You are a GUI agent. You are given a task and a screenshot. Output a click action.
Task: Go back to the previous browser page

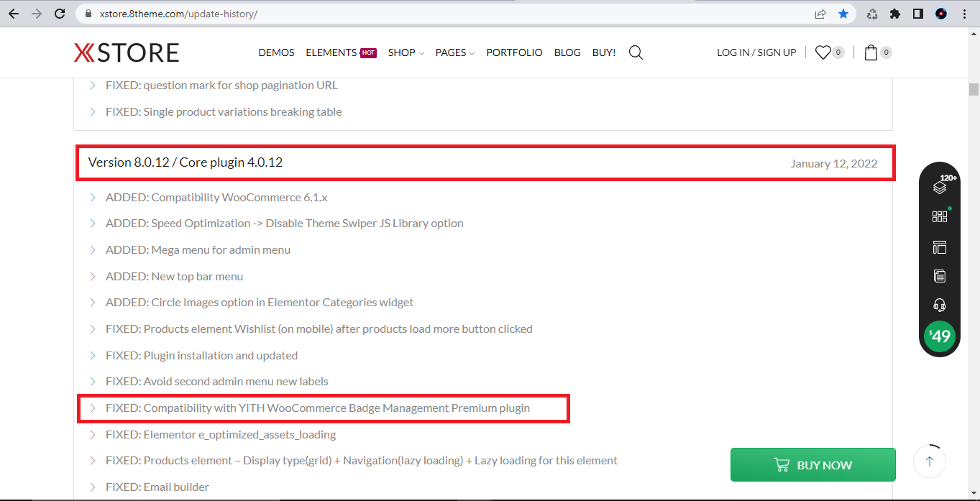[x=14, y=14]
